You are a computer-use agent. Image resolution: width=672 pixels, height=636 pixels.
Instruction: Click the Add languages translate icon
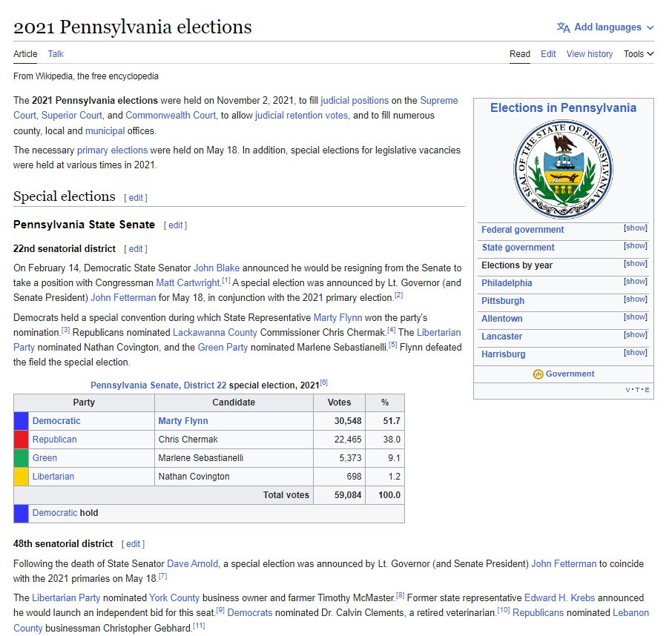coord(563,27)
